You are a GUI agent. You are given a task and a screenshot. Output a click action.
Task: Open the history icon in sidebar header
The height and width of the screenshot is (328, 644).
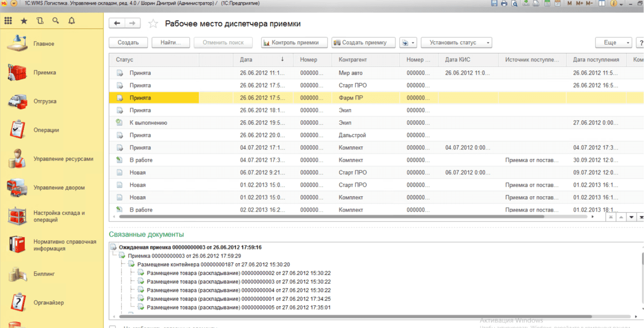(40, 21)
